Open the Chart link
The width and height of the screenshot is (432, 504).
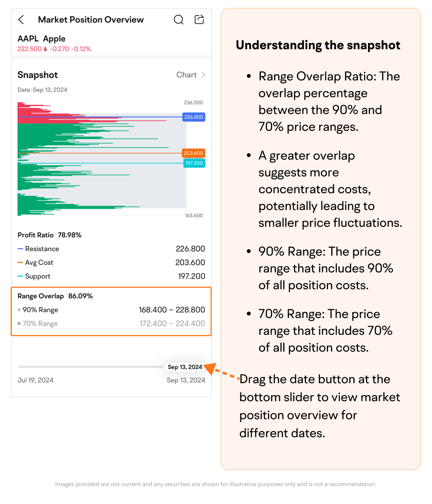[x=186, y=75]
